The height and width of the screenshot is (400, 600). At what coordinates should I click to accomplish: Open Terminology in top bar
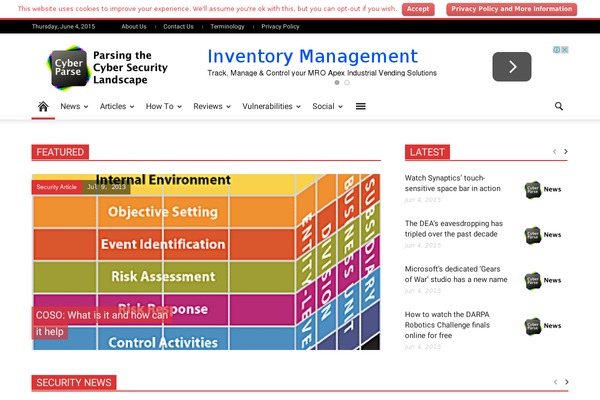[227, 26]
